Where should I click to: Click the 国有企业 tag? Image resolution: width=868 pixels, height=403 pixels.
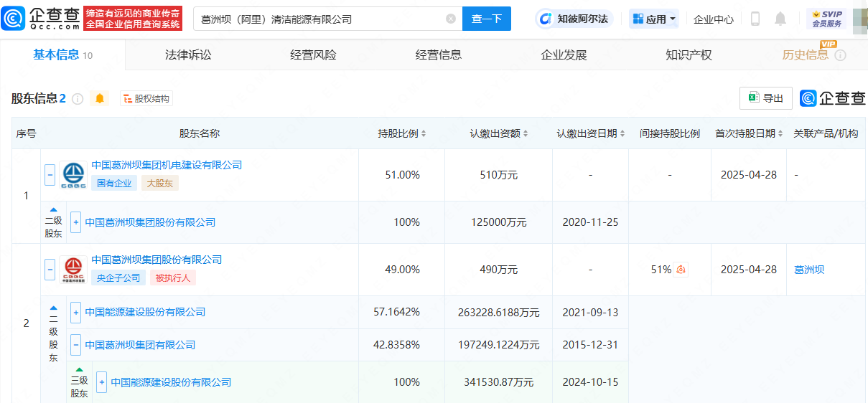(115, 184)
